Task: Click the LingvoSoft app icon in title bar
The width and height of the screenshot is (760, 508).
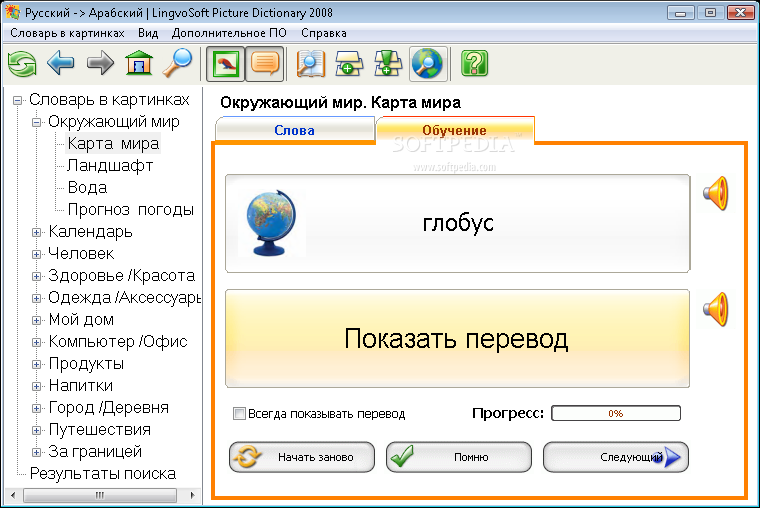Action: pos(13,12)
